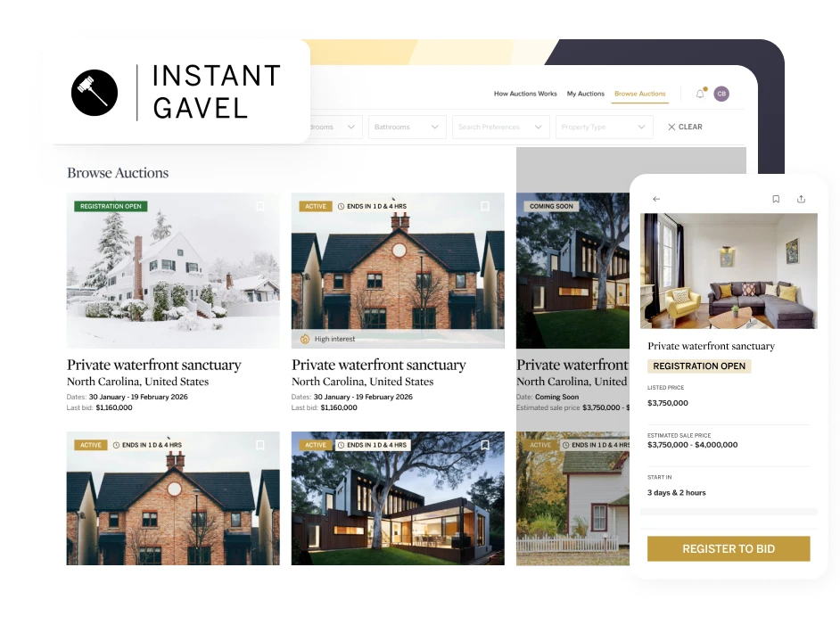Open My Auctions tab

(x=586, y=94)
